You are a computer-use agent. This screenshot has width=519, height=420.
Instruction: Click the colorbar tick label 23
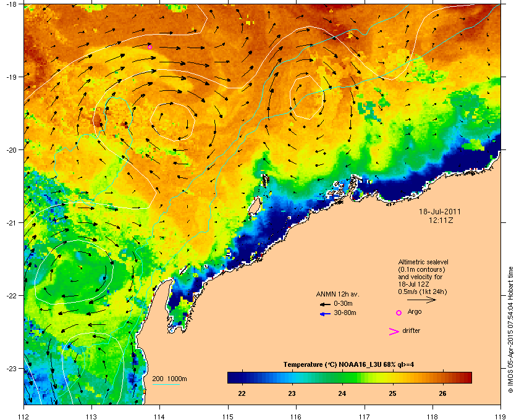click(x=292, y=393)
